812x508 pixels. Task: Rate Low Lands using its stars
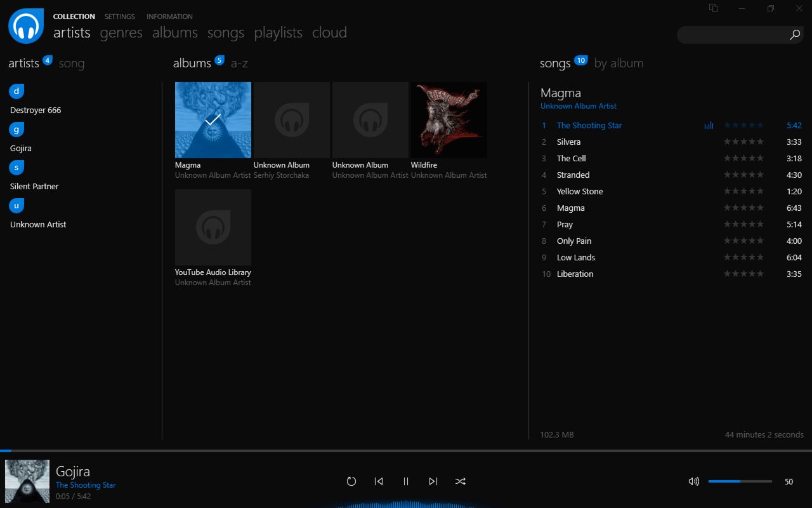[743, 258]
